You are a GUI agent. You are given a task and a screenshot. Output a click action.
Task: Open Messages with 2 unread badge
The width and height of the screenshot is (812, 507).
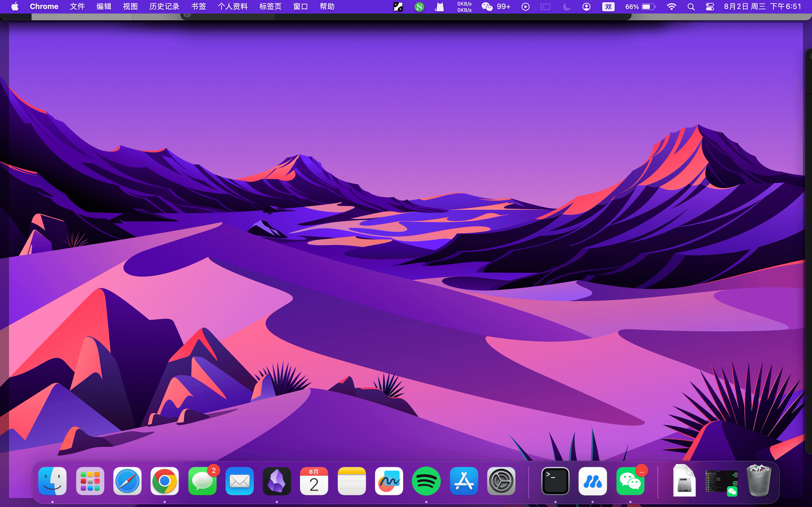202,481
